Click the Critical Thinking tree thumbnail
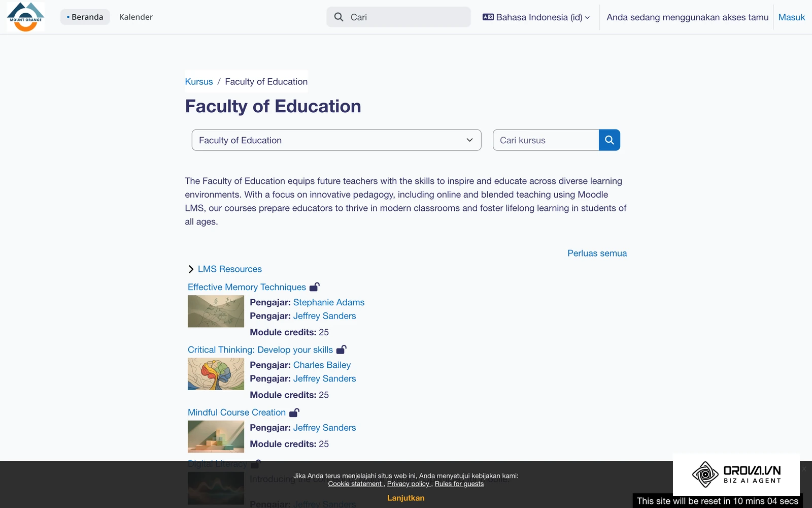The width and height of the screenshot is (812, 508). [216, 374]
